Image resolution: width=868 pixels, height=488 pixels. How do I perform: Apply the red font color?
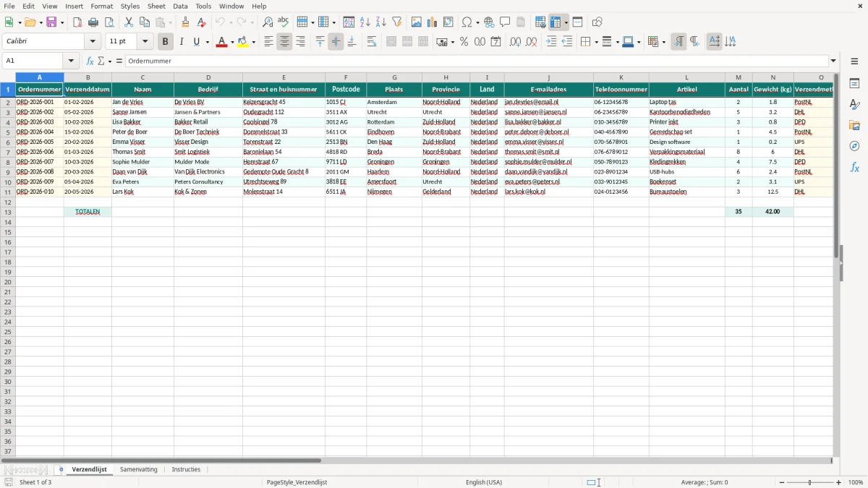tap(221, 42)
